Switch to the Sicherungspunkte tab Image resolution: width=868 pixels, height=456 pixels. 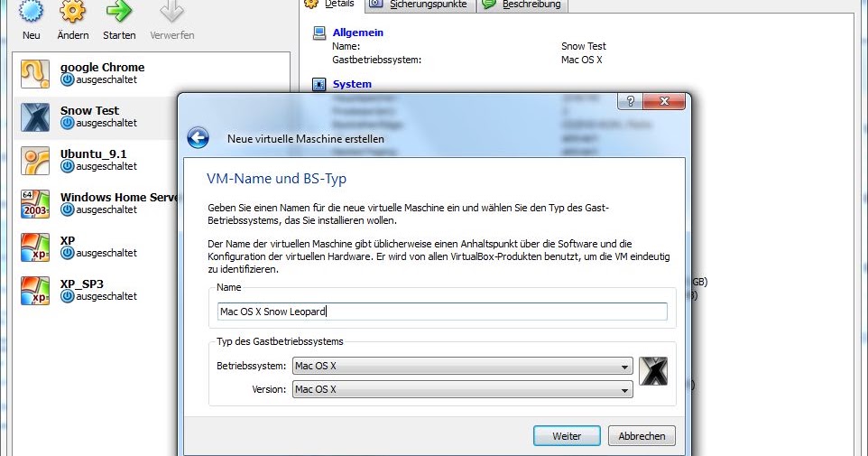[420, 5]
